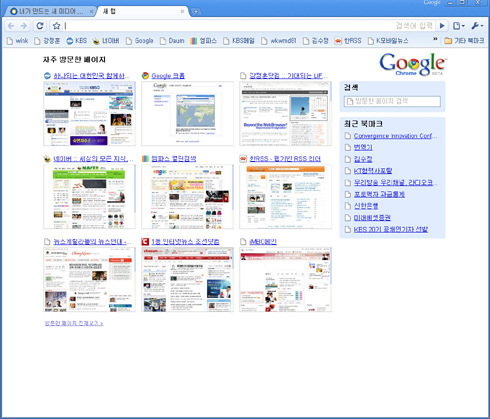Screen dimensions: 490x419
Task: Open the '엠파스' rainbow-icon bookmark in the bar
Action: [x=203, y=41]
